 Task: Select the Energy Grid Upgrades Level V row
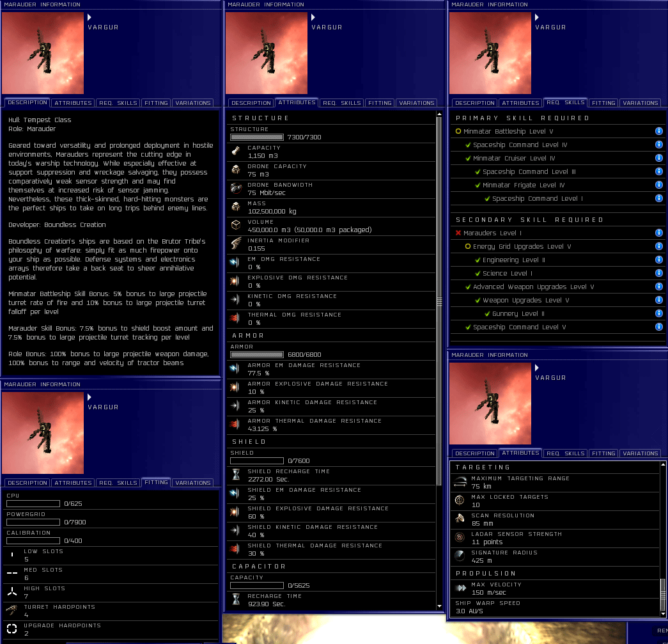coord(558,246)
